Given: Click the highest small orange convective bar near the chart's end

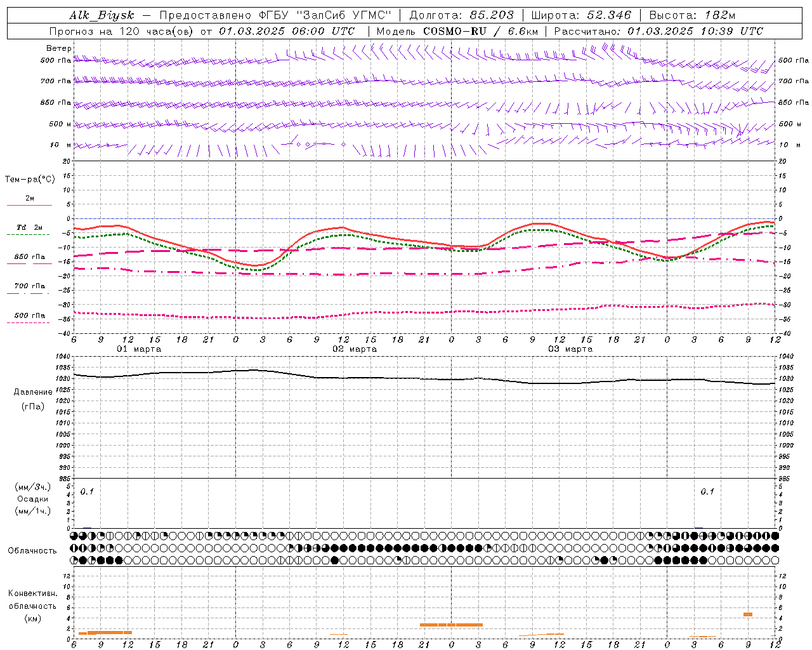Looking at the screenshot, I should click(x=748, y=614).
